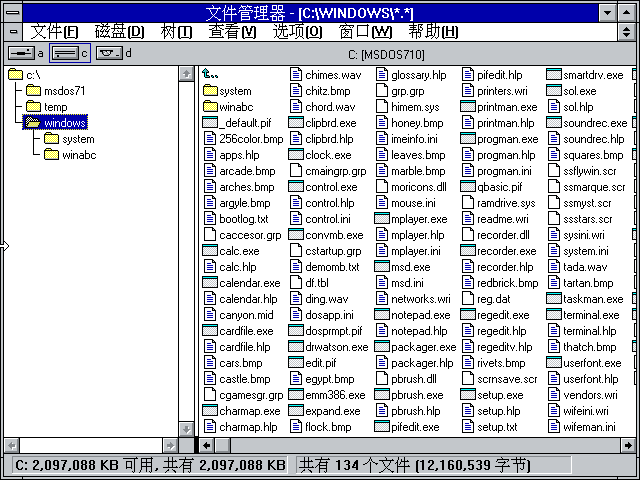
Task: Select the file bootlog.txt
Action: point(236,219)
